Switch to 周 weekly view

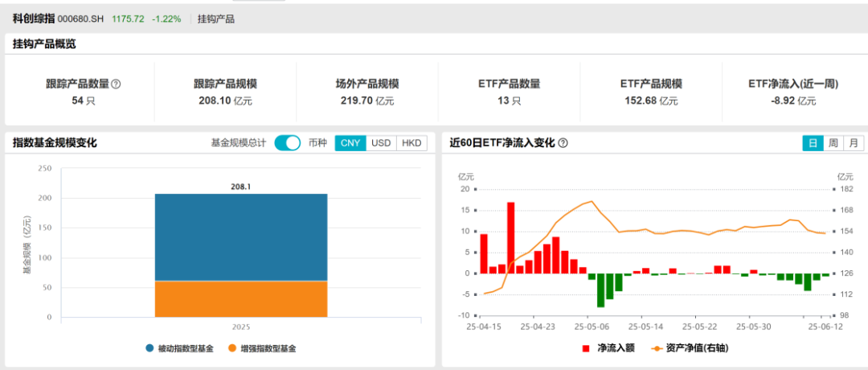pos(833,143)
